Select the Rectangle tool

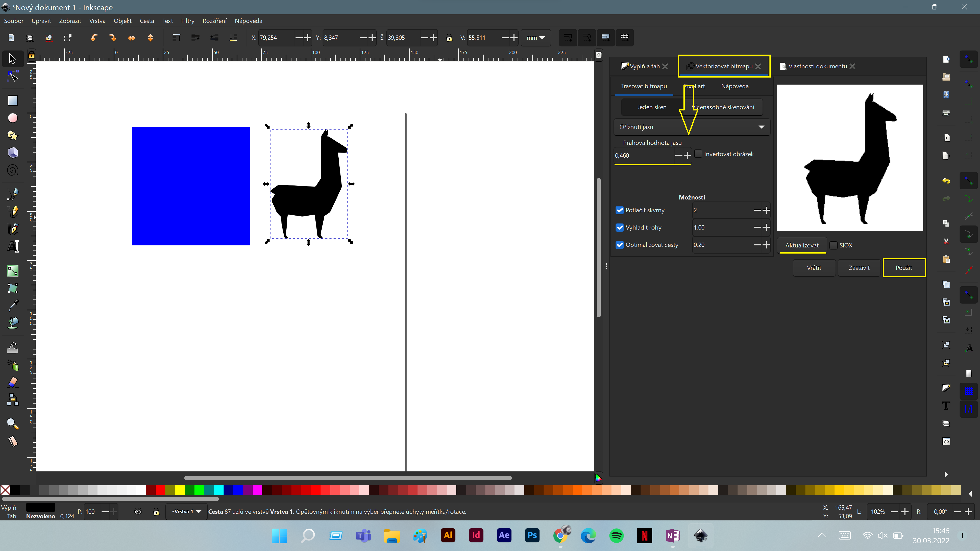13,101
